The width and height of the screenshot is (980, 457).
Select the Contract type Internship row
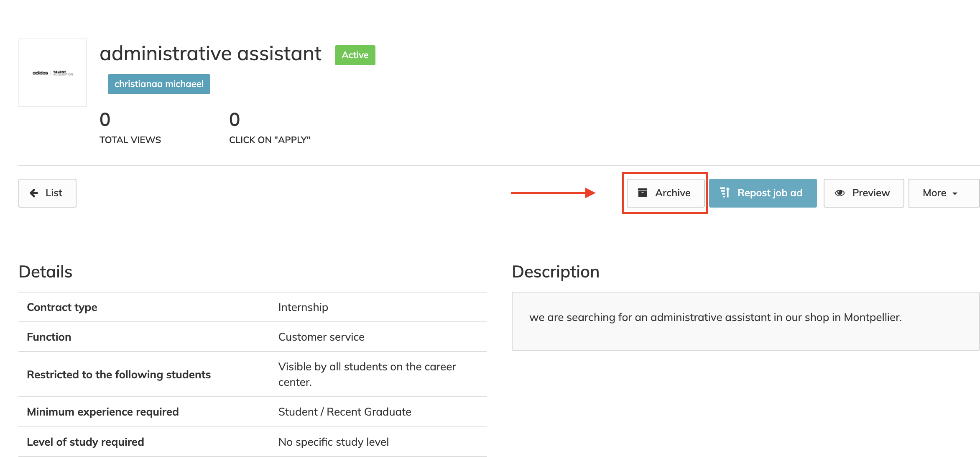click(x=252, y=307)
